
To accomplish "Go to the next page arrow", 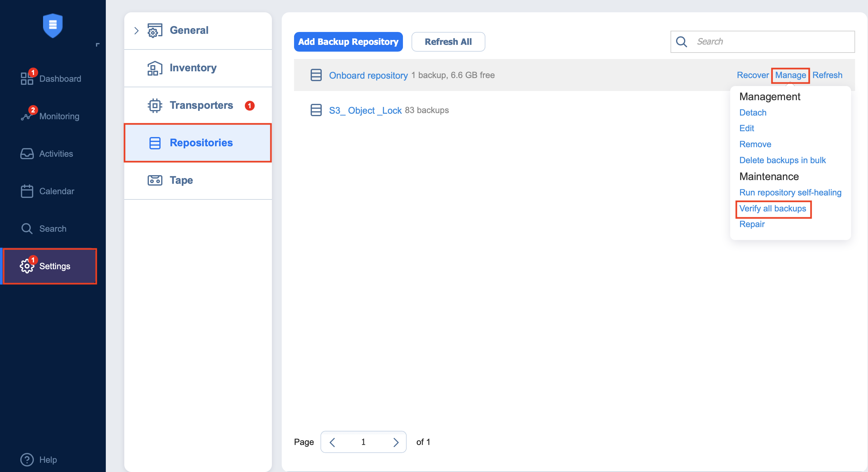I will [396, 442].
